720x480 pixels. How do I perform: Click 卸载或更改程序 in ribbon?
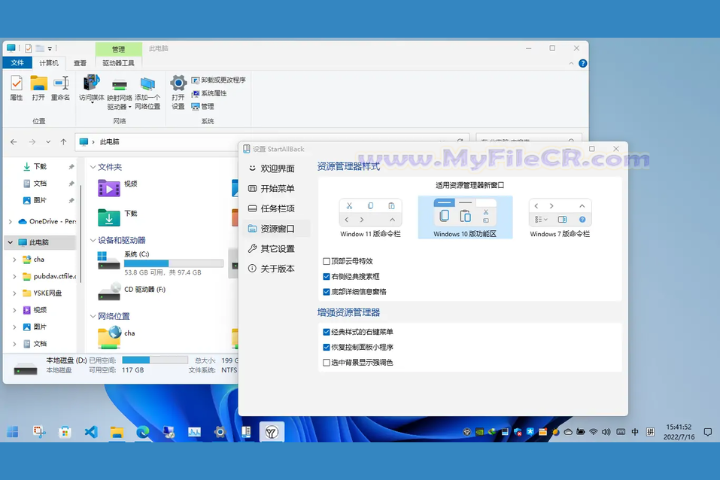coord(219,80)
